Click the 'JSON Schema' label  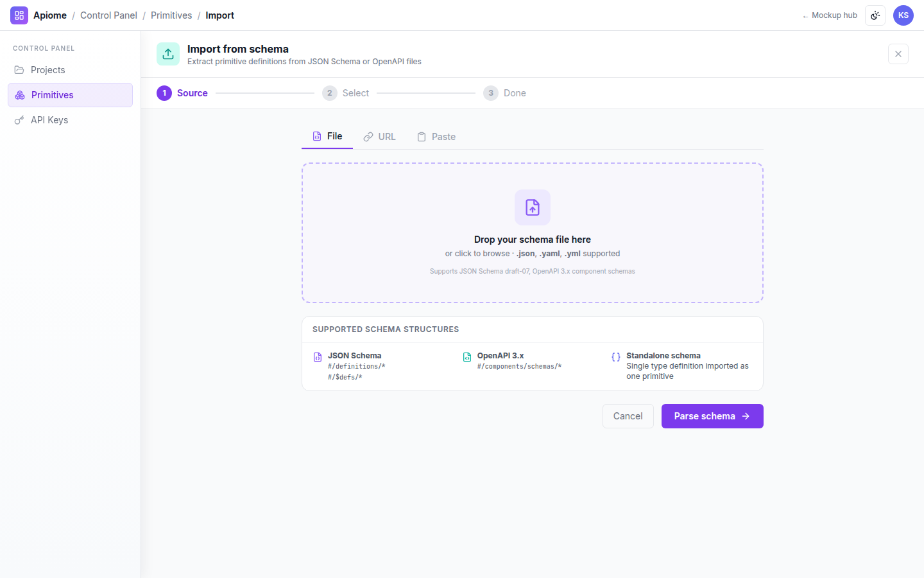(x=355, y=356)
